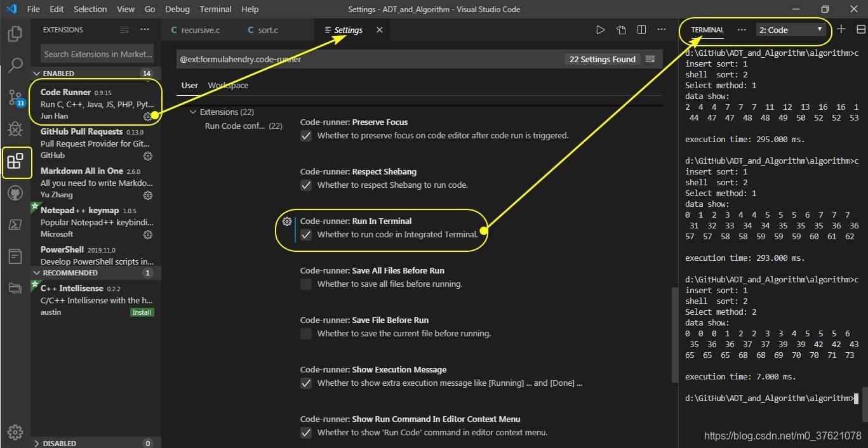868x448 pixels.
Task: Toggle the Show Execution Message checkbox
Action: click(x=306, y=383)
